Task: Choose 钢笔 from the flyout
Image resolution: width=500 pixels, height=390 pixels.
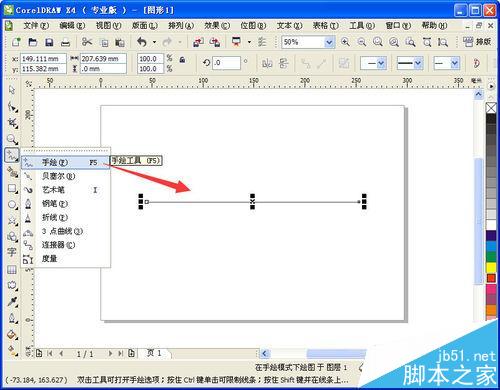Action: [66, 204]
